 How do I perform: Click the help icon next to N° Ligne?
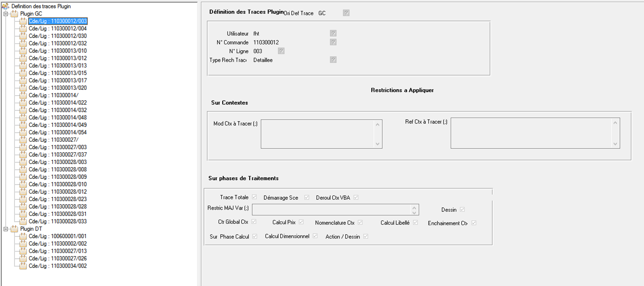(281, 51)
